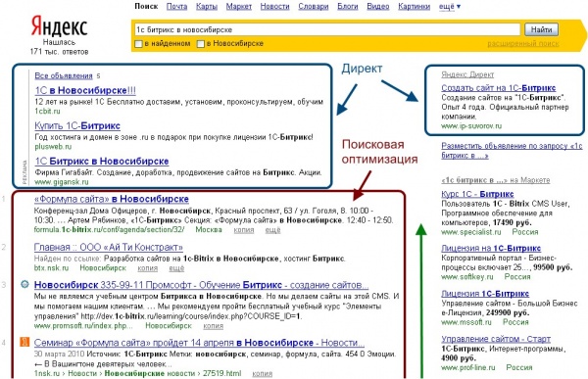
Task: Click the blue gear favicon beside Промсофт result
Action: (x=24, y=284)
